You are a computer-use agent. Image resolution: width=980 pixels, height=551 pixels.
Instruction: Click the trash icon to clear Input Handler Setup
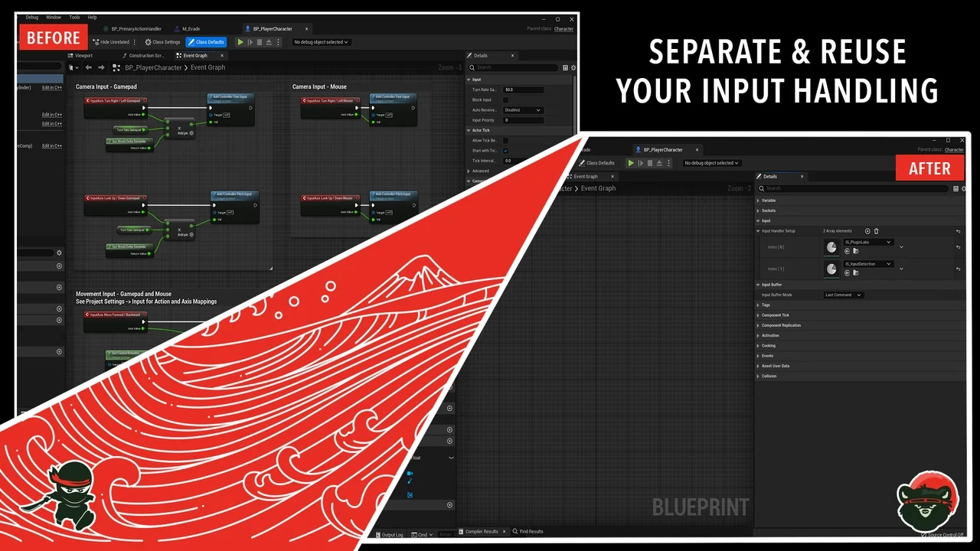pos(877,231)
